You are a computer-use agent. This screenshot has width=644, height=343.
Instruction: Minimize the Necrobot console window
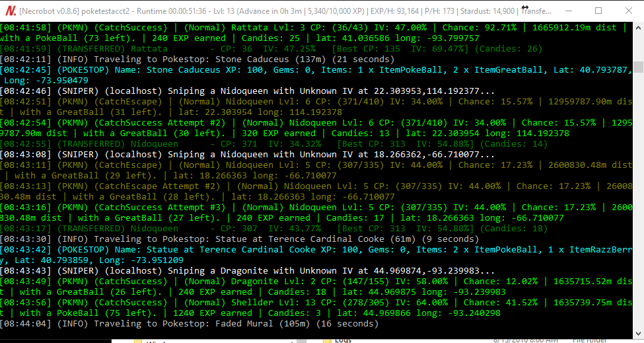[x=569, y=11]
